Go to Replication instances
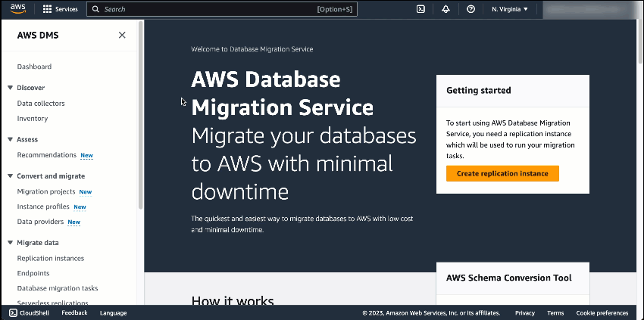The image size is (644, 320). tap(51, 259)
